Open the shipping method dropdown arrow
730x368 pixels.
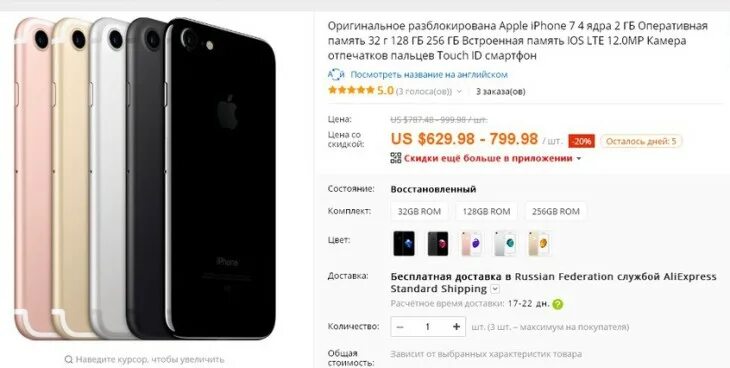(x=495, y=289)
